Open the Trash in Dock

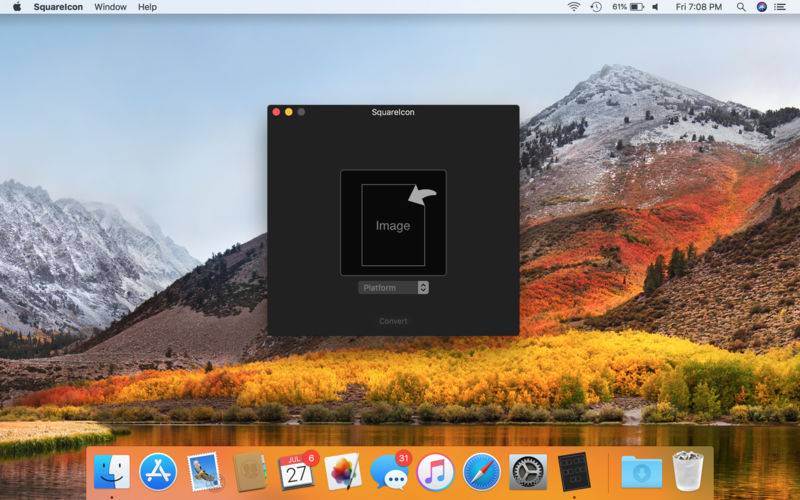click(688, 471)
